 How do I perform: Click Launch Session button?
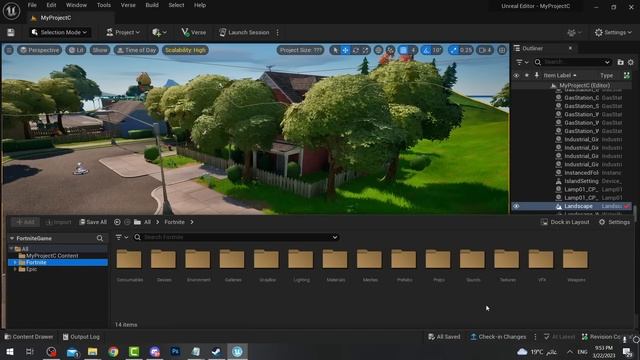tap(244, 32)
